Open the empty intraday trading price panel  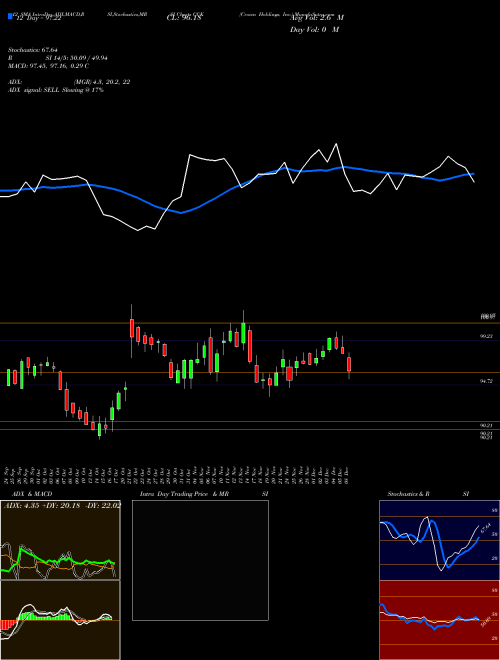point(200,560)
